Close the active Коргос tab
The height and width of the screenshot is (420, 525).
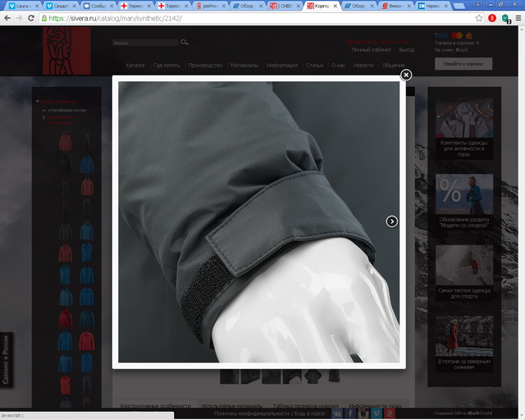[336, 6]
